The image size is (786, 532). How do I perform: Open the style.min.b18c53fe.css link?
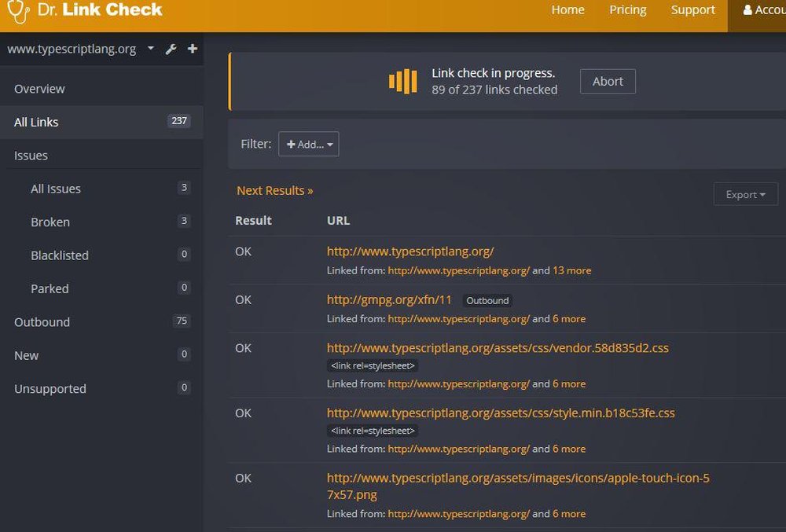[501, 413]
